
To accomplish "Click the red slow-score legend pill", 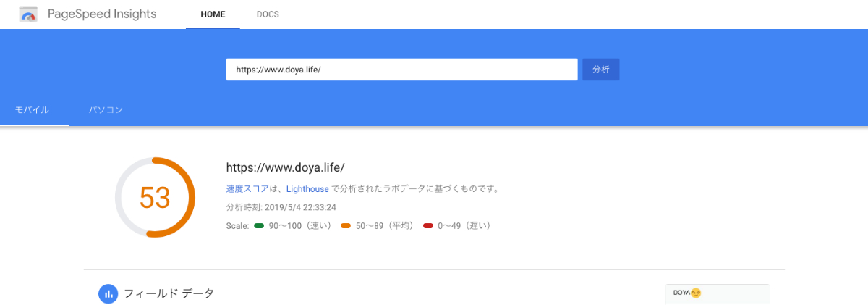I will (428, 226).
